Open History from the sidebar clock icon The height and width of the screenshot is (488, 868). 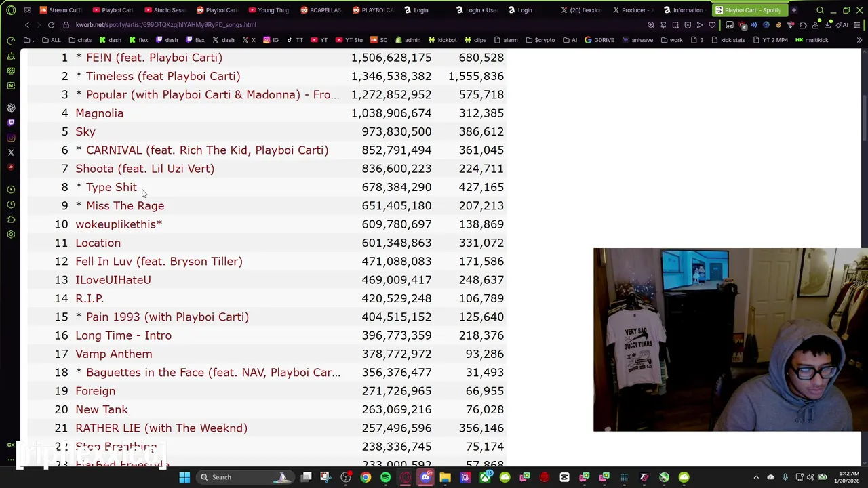[x=11, y=205]
